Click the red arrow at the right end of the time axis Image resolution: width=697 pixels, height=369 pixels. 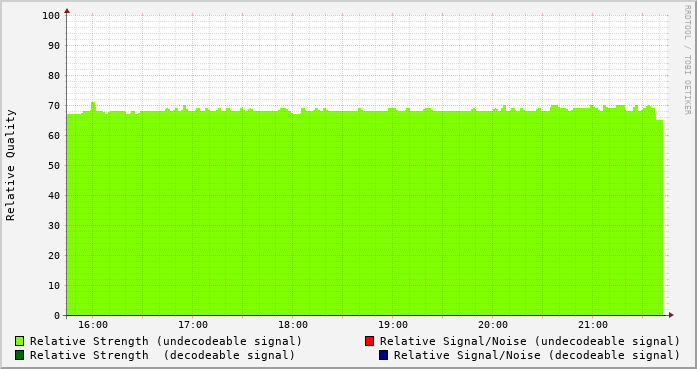pyautogui.click(x=671, y=315)
